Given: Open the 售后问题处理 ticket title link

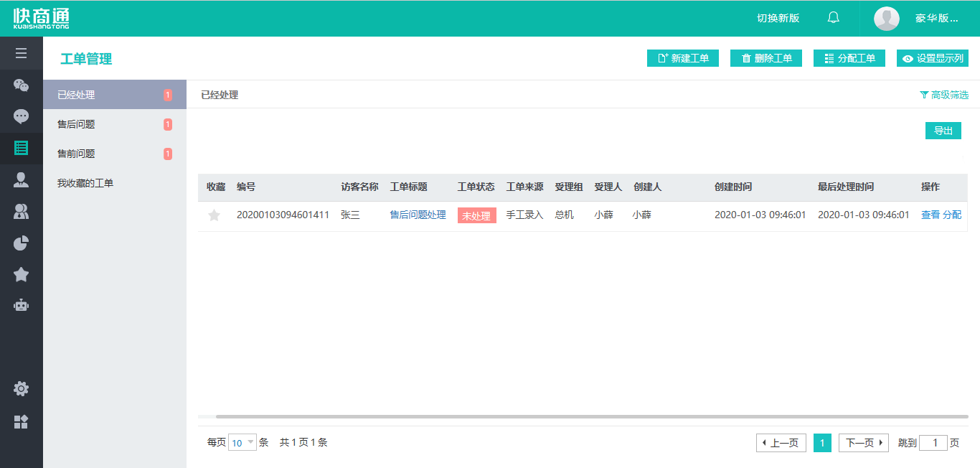Looking at the screenshot, I should pos(418,215).
